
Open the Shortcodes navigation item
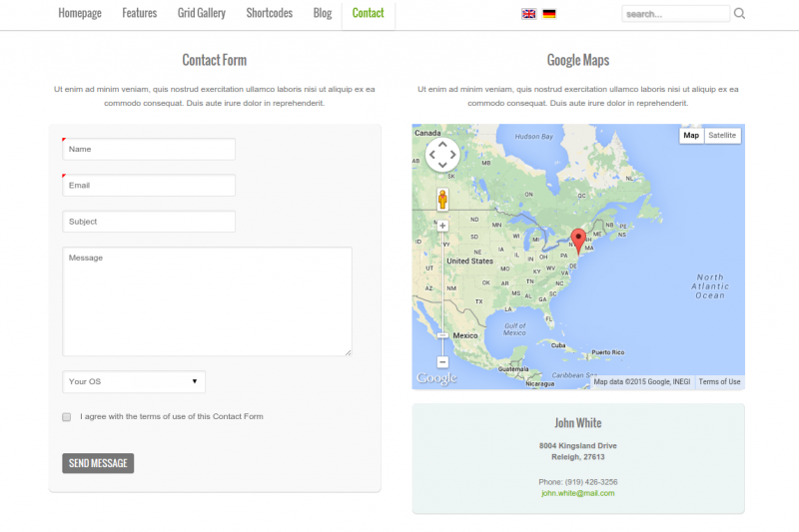pos(270,14)
